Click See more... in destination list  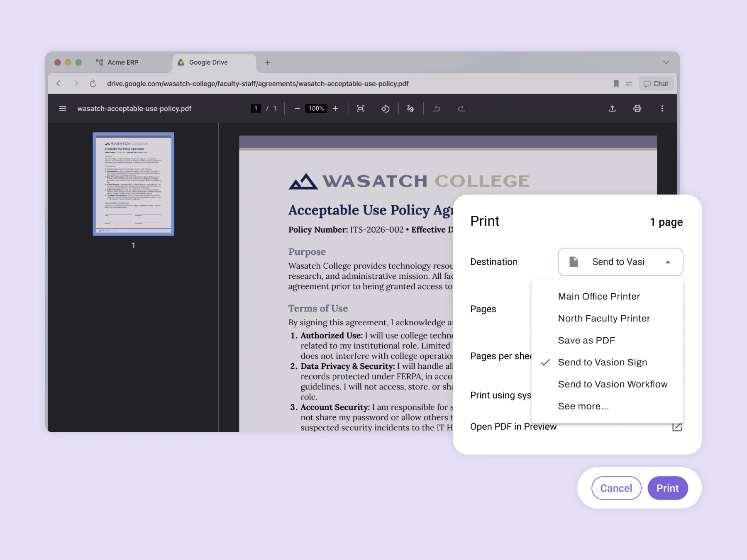pyautogui.click(x=607, y=406)
